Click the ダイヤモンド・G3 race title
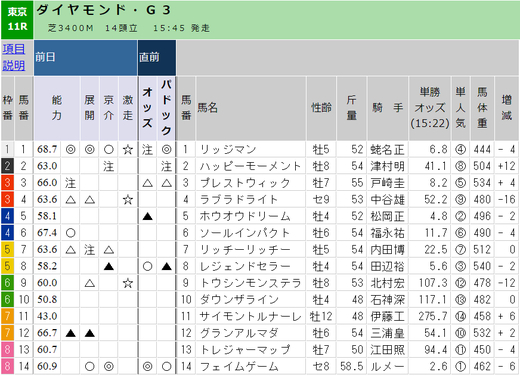The width and height of the screenshot is (520, 375). click(104, 10)
